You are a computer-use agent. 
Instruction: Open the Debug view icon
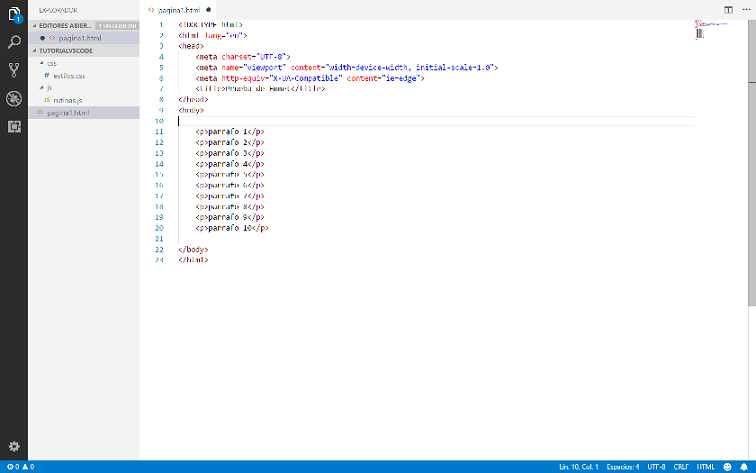tap(14, 98)
